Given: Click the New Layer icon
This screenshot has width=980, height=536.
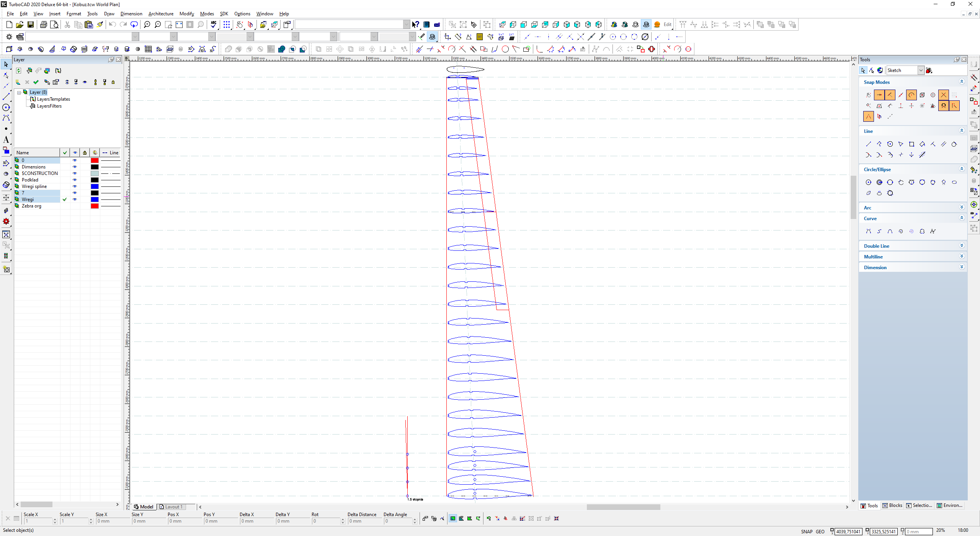Looking at the screenshot, I should (18, 82).
